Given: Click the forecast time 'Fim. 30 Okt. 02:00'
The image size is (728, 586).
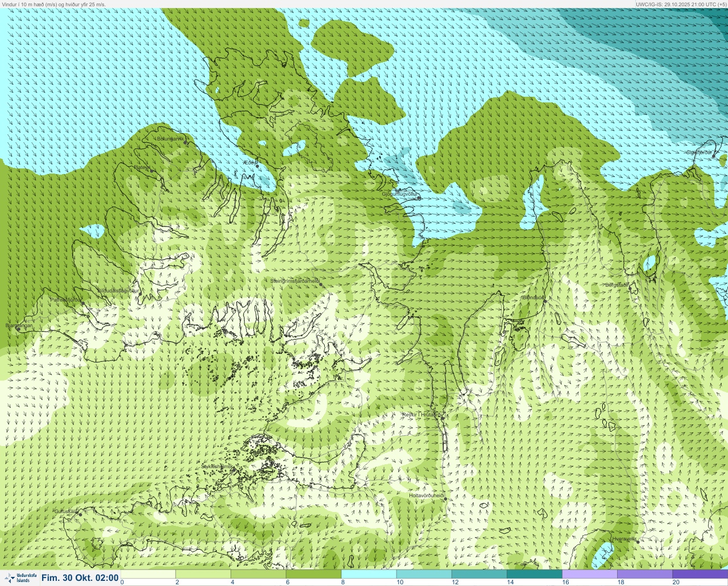Looking at the screenshot, I should 80,578.
